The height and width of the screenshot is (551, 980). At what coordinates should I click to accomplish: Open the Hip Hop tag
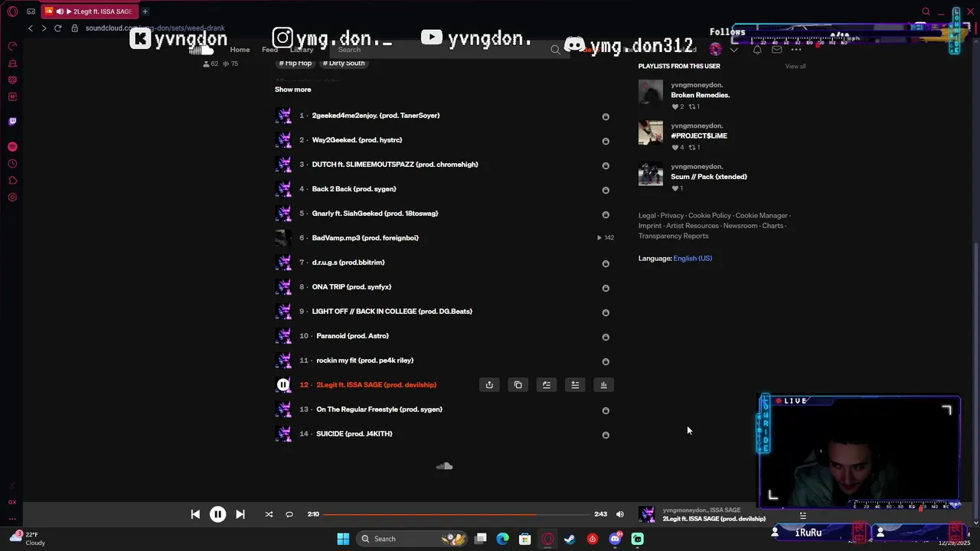point(296,64)
